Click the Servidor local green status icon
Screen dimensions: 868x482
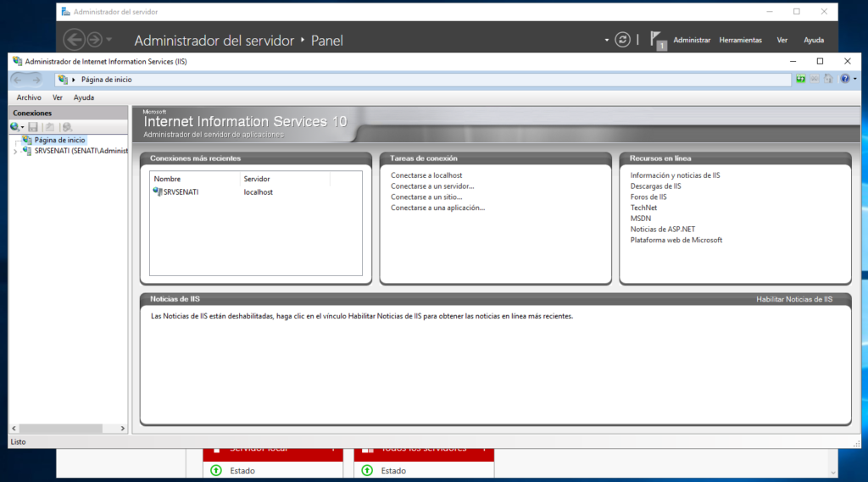point(216,470)
